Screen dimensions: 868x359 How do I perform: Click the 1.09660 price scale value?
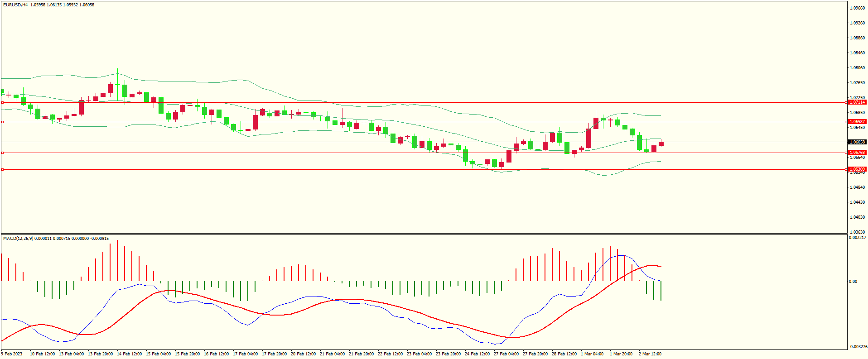tap(857, 8)
